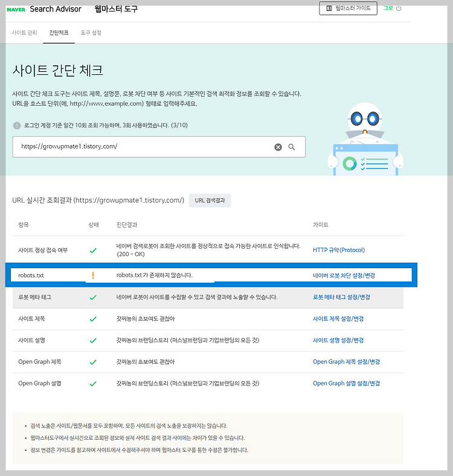Image resolution: width=453 pixels, height=476 pixels.
Task: Select the daily usage (3/10) notice text
Action: click(106, 125)
